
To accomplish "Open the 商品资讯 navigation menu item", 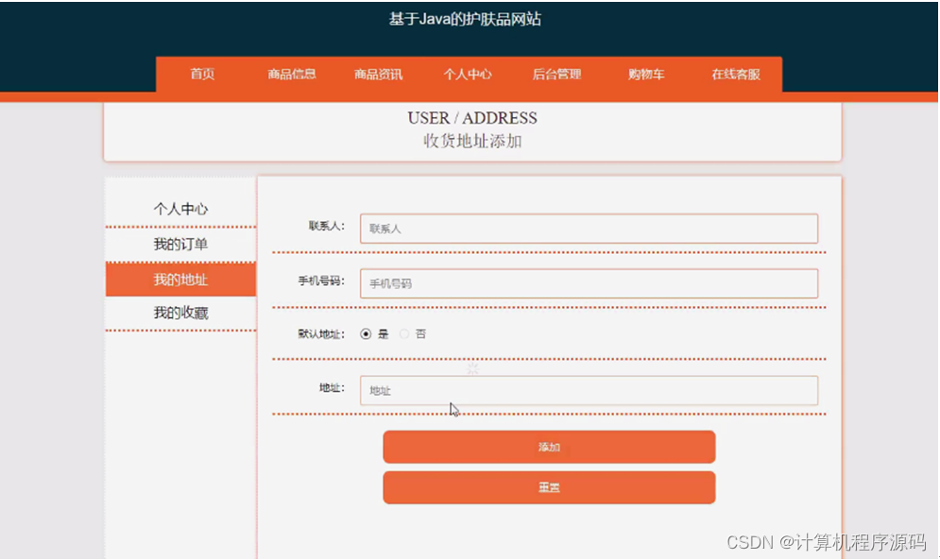I will tap(378, 75).
